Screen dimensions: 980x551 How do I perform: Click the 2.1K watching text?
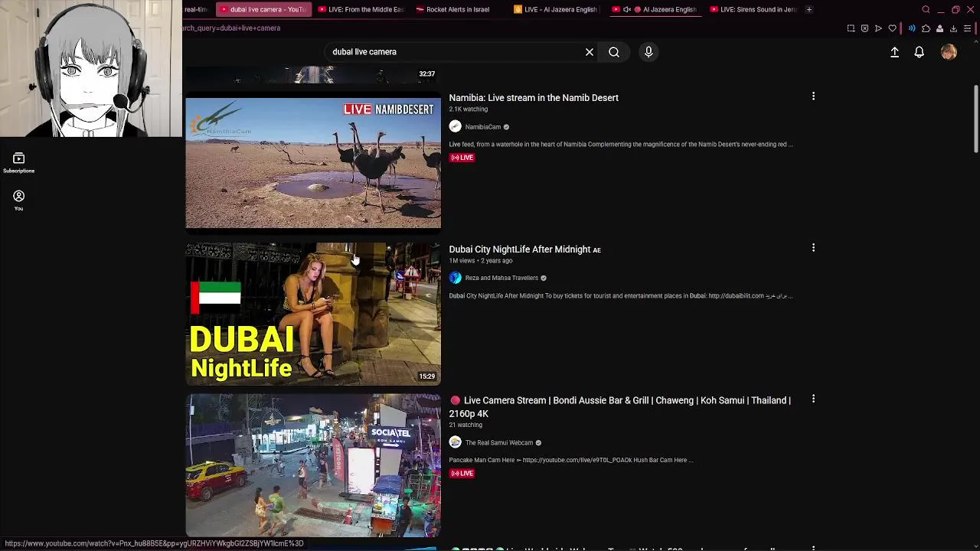click(469, 109)
